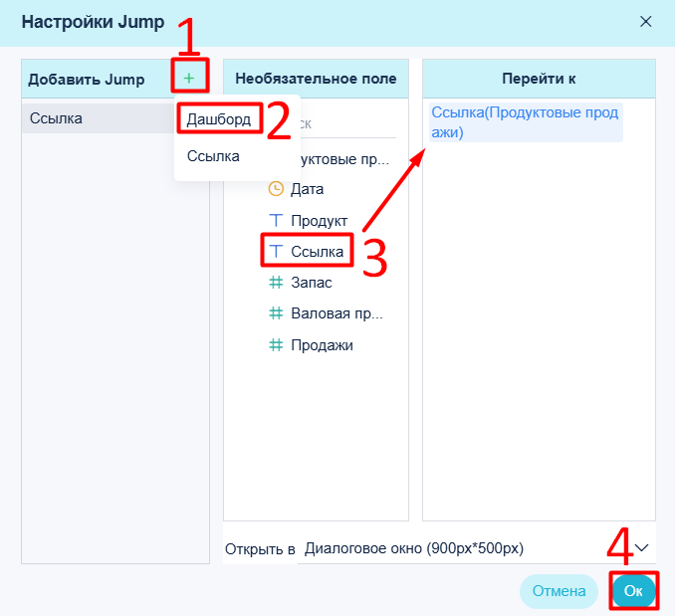Click the number icon beside Продажи
The width and height of the screenshot is (675, 616).
[276, 345]
